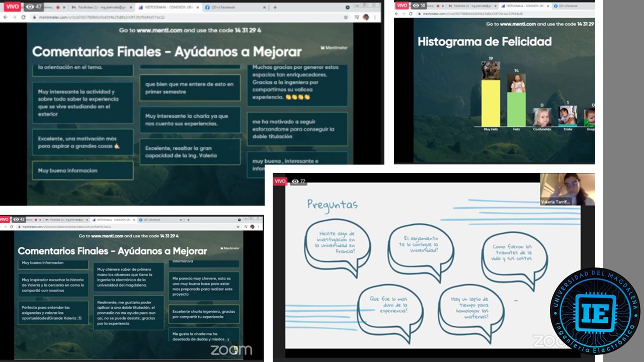Reload the page in the 58-viewer browser
This screenshot has height=362, width=644.
coord(411,14)
